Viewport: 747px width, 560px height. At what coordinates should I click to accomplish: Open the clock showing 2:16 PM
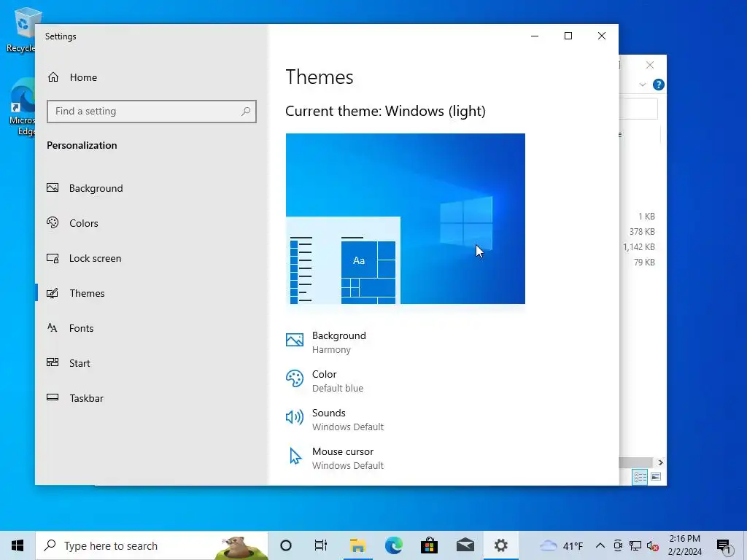click(x=684, y=545)
